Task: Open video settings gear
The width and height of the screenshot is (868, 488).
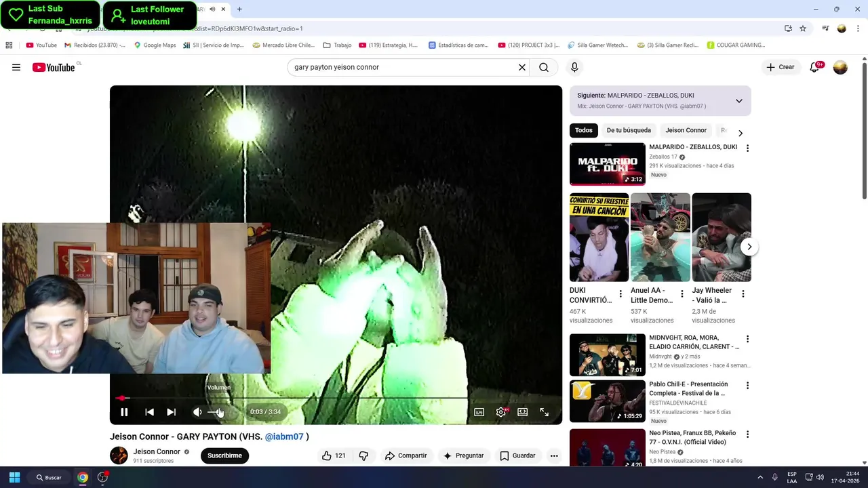Action: (501, 412)
